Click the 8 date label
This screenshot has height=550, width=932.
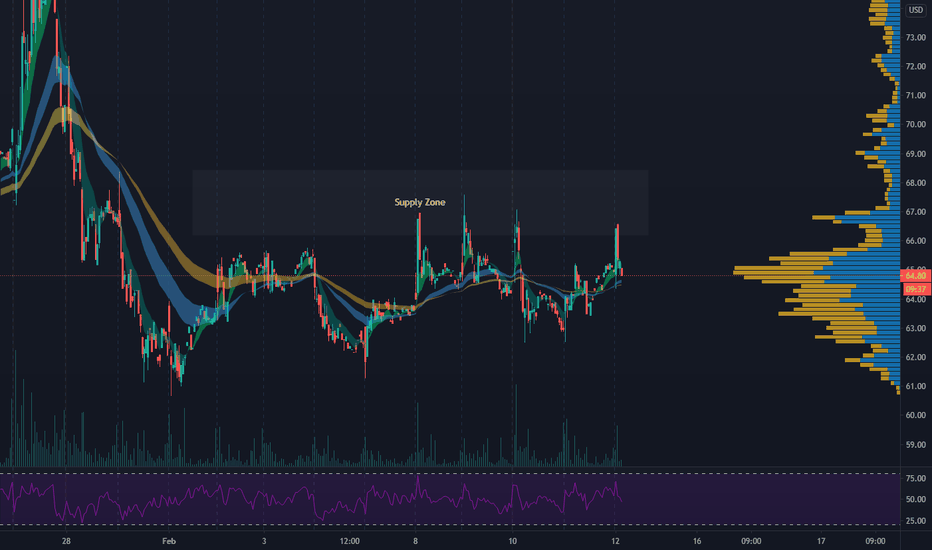pos(415,541)
